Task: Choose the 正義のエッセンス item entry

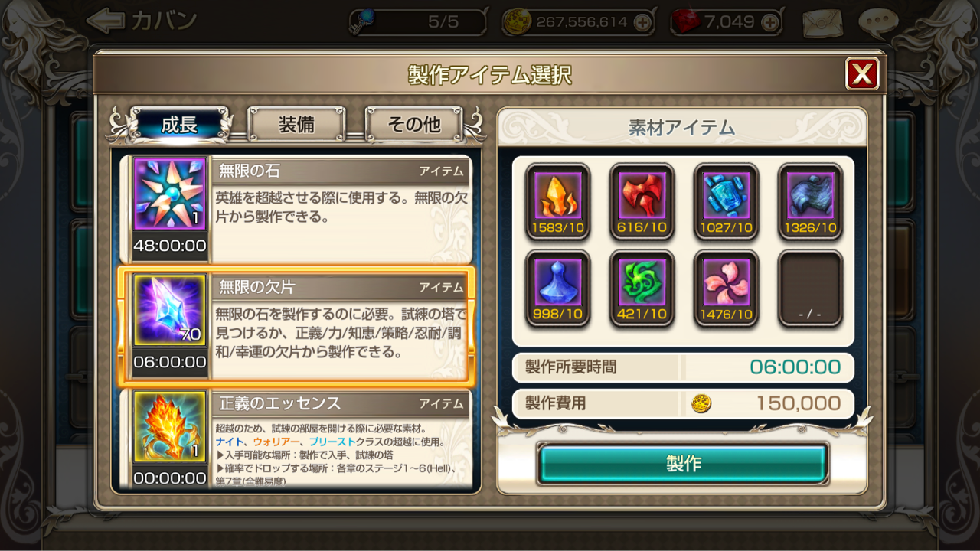Action: coord(298,439)
